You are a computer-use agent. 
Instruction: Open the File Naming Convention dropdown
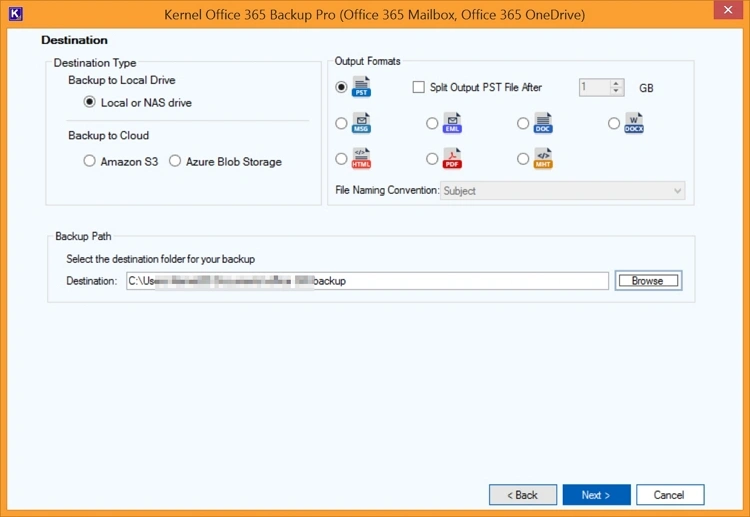click(562, 191)
